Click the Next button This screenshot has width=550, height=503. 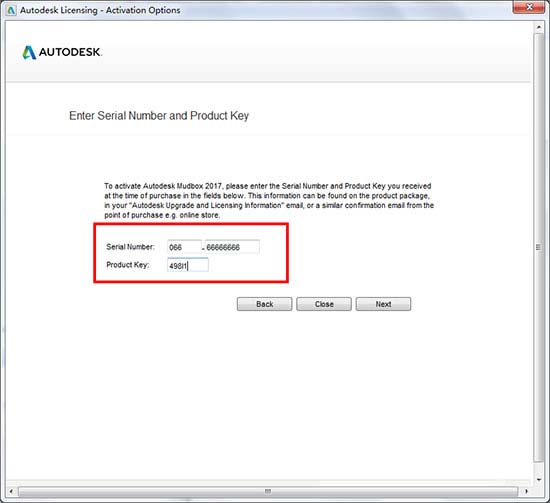click(383, 304)
